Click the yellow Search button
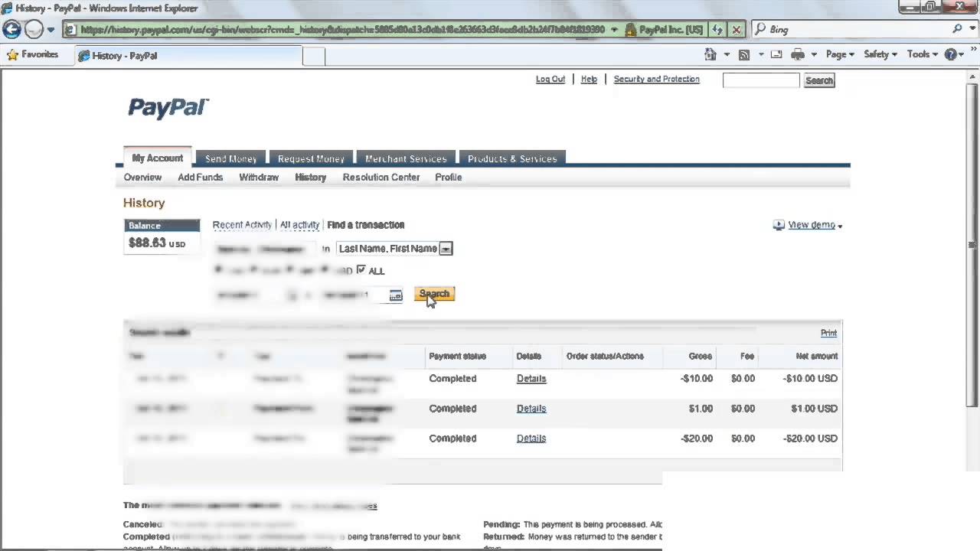This screenshot has height=551, width=980. [x=434, y=294]
